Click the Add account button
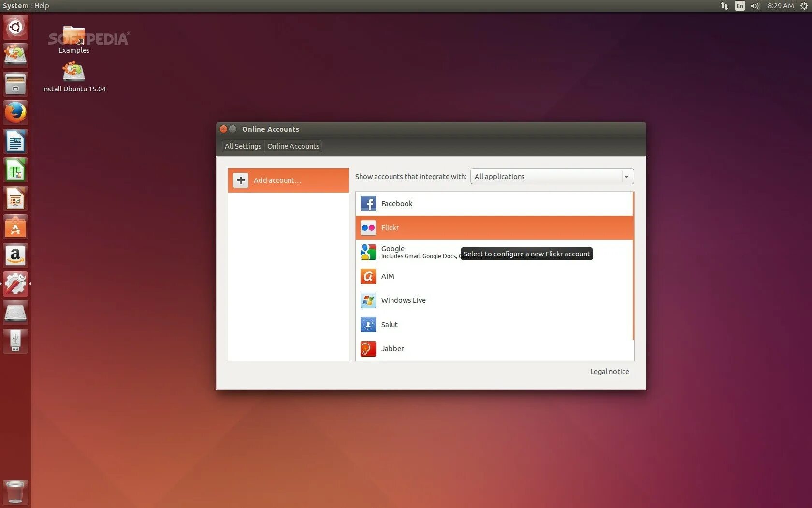 point(277,180)
